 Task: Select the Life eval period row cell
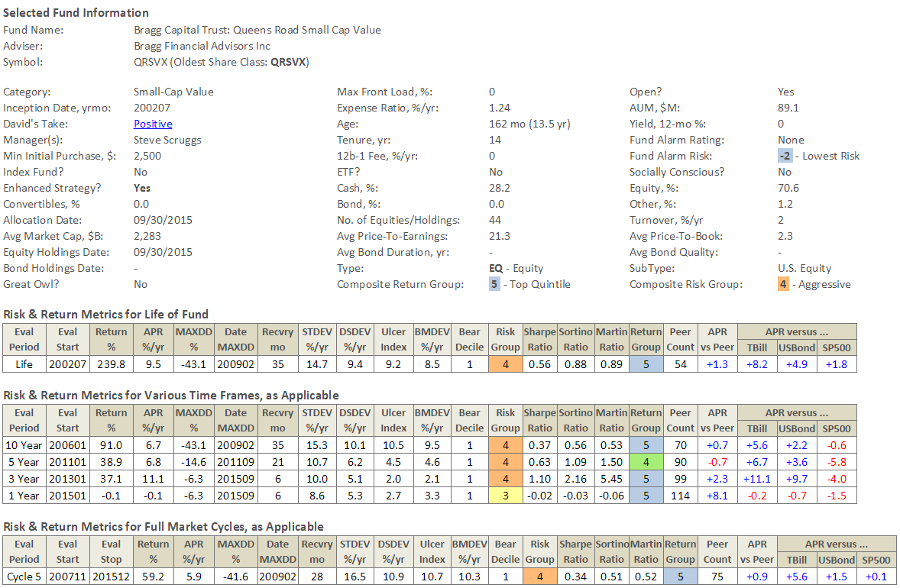click(24, 365)
